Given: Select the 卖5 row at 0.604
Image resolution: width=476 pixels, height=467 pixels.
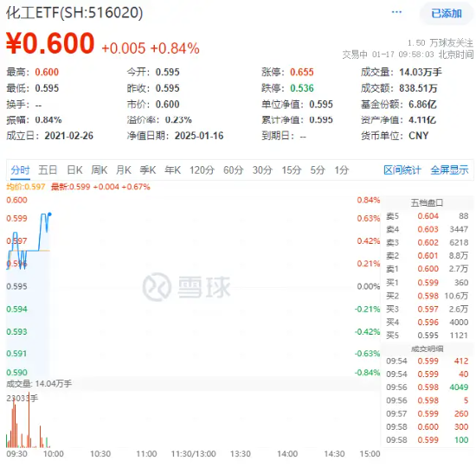Looking at the screenshot, I should 428,216.
